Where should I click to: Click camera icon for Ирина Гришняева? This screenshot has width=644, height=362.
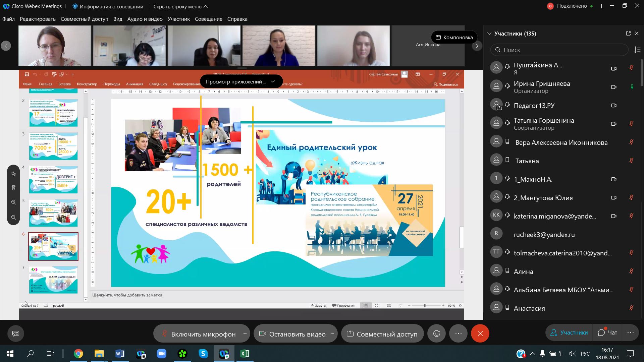614,87
